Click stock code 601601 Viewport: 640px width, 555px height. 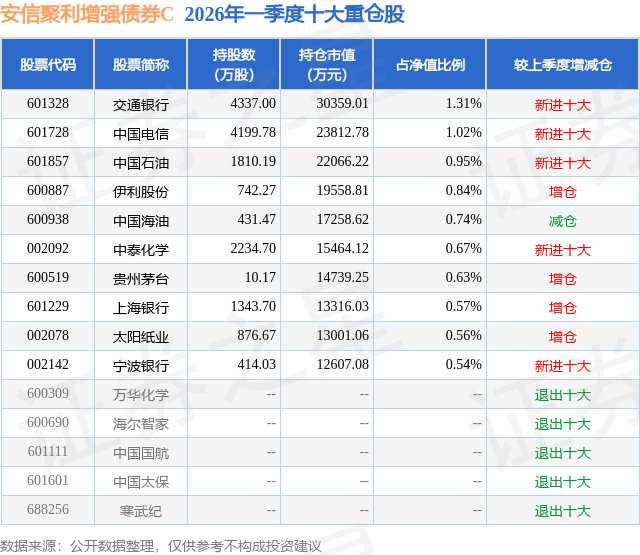tap(48, 480)
